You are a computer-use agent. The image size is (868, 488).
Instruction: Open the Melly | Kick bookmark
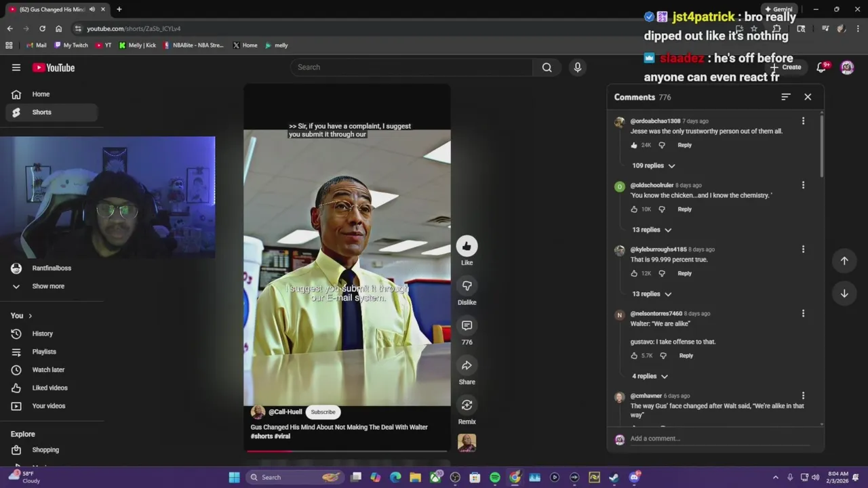coord(137,45)
